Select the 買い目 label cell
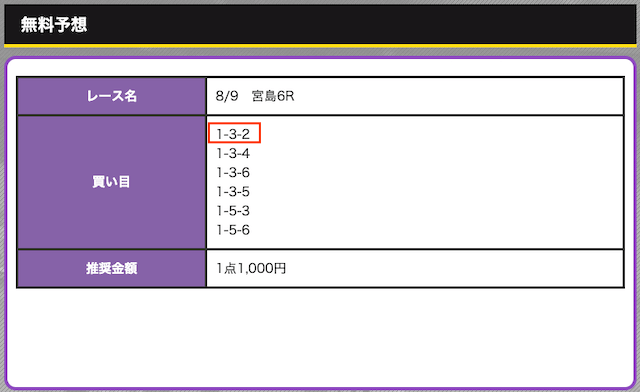640x392 pixels. pyautogui.click(x=111, y=182)
